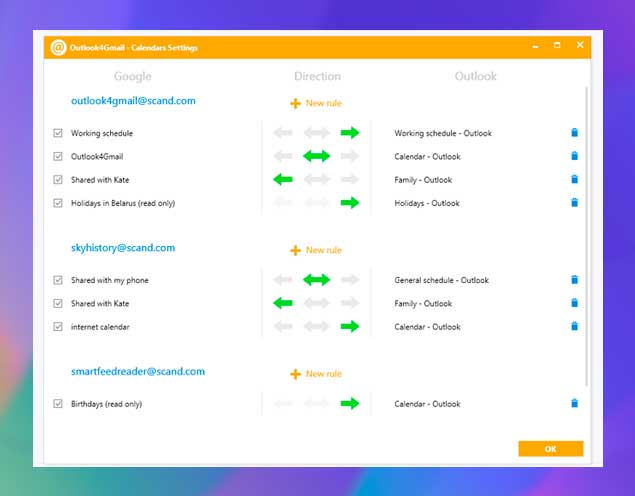Maximize the Calendars Settings window
Image resolution: width=635 pixels, height=496 pixels.
(557, 45)
